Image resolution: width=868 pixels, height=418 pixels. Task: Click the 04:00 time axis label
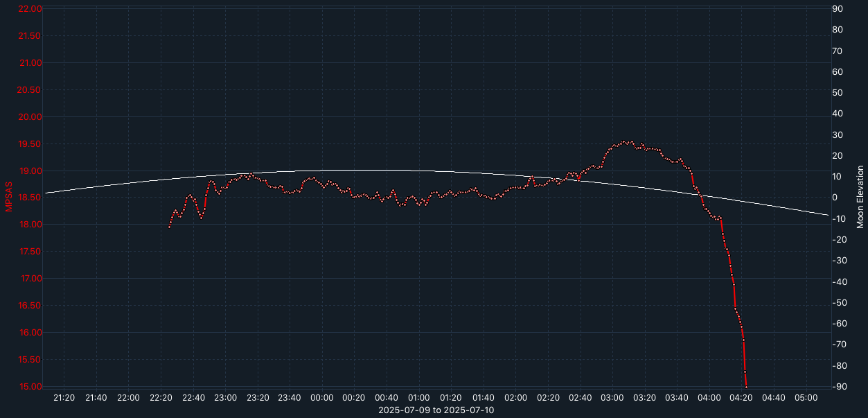click(x=709, y=398)
